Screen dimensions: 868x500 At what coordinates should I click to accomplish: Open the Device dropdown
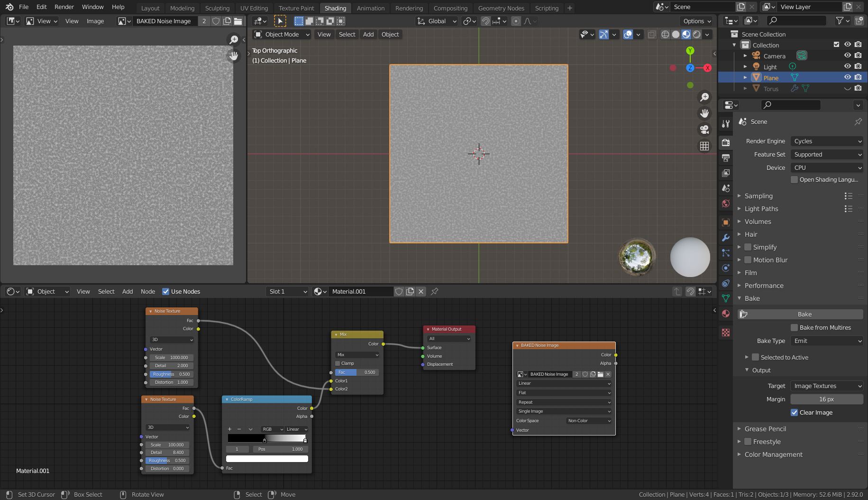click(827, 167)
